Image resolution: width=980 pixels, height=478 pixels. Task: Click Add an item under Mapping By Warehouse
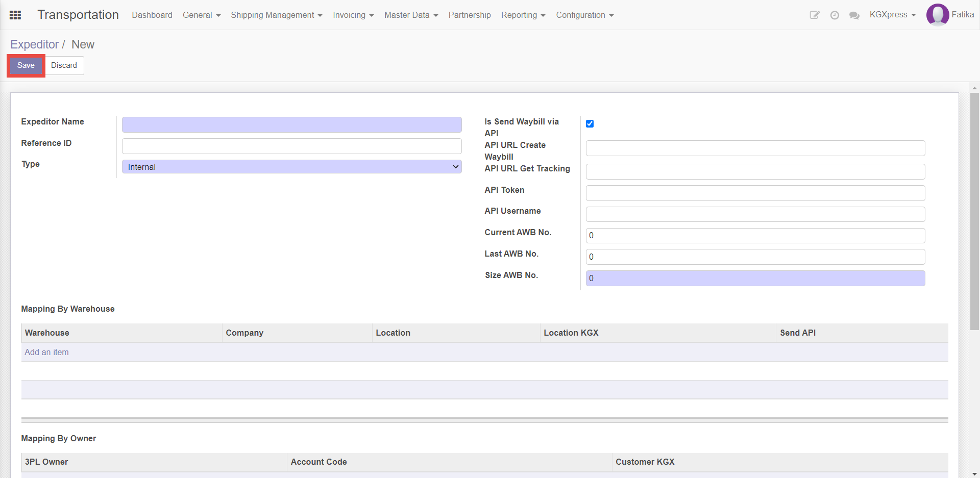[x=46, y=352]
